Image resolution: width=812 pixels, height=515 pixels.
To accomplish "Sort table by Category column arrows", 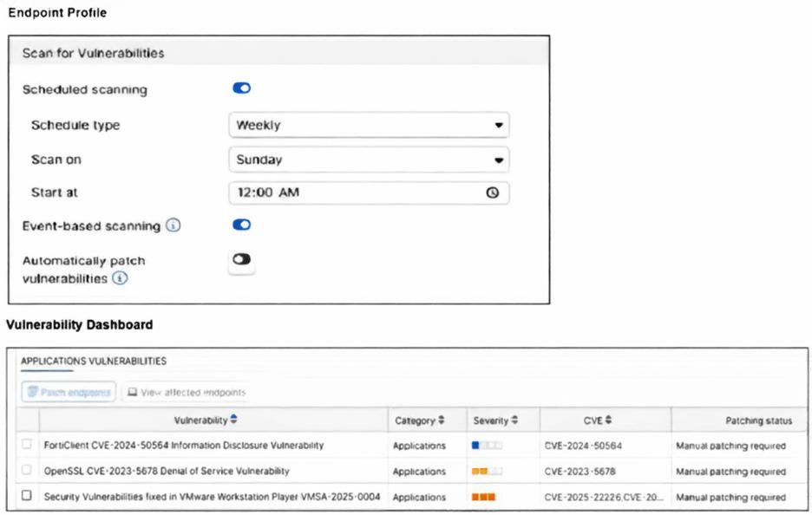I will [x=441, y=420].
